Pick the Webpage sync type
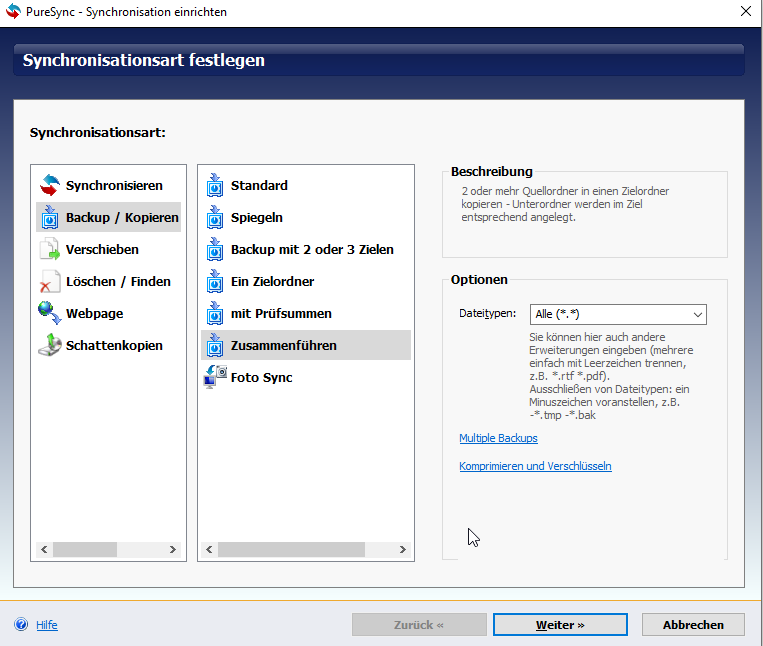Screen dimensions: 763x646 [x=109, y=313]
